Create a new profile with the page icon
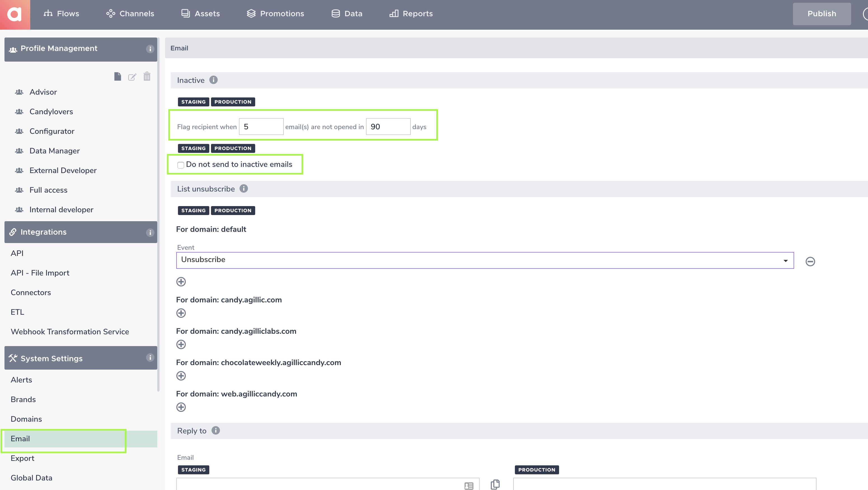This screenshot has width=868, height=490. 117,76
